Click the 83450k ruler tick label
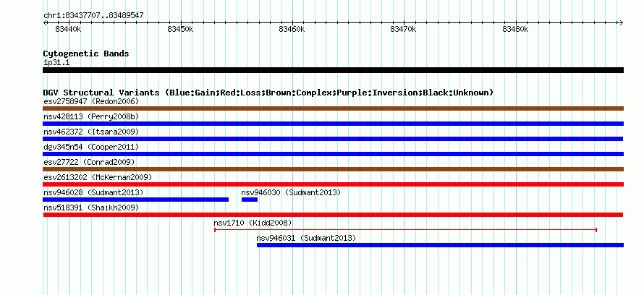Viewport: 644px width, 295px height. [x=180, y=29]
